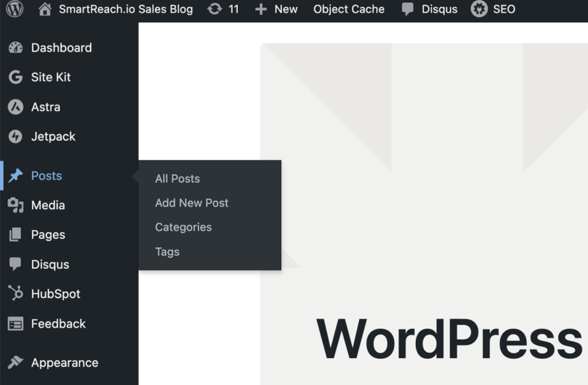
Task: Click the Disqus comment icon in sidebar
Action: [x=15, y=264]
